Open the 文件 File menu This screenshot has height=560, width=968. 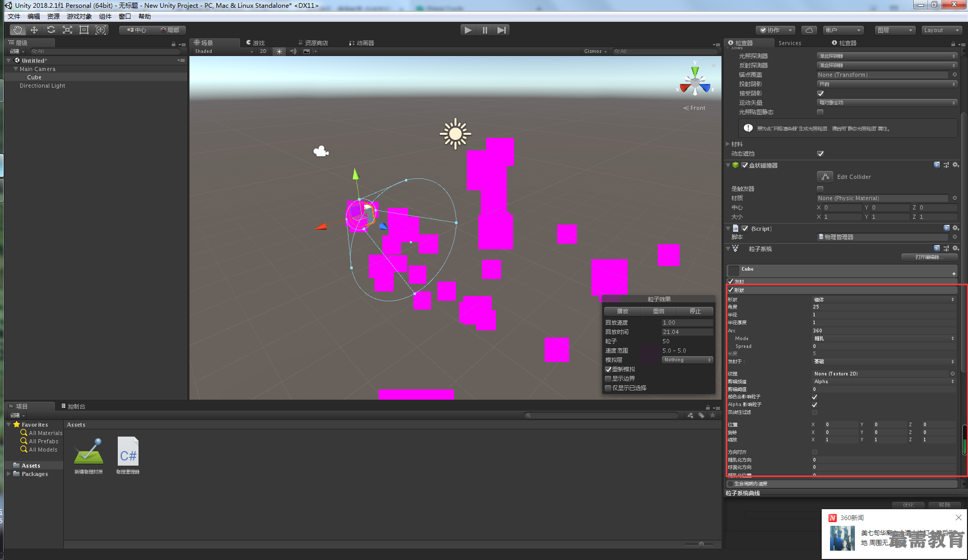[14, 17]
